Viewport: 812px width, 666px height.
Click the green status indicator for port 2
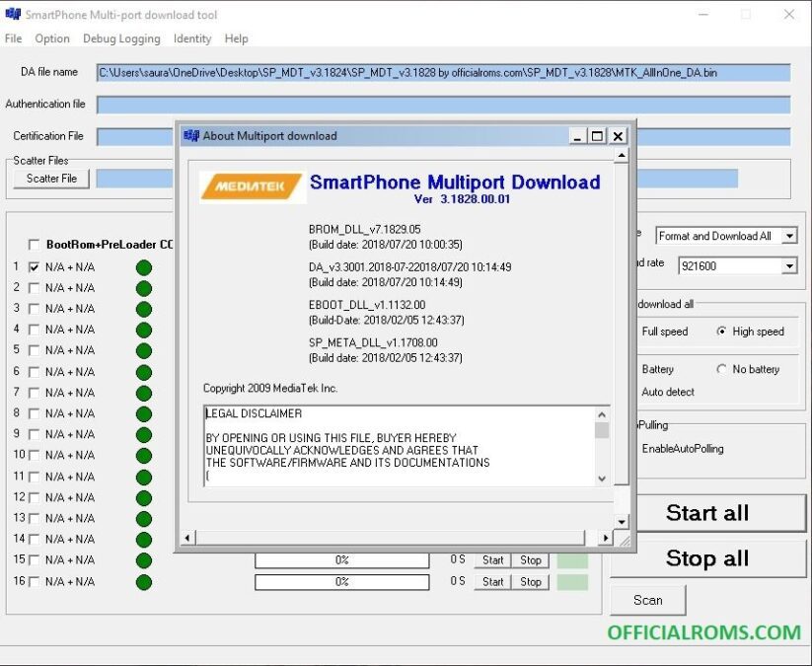144,288
